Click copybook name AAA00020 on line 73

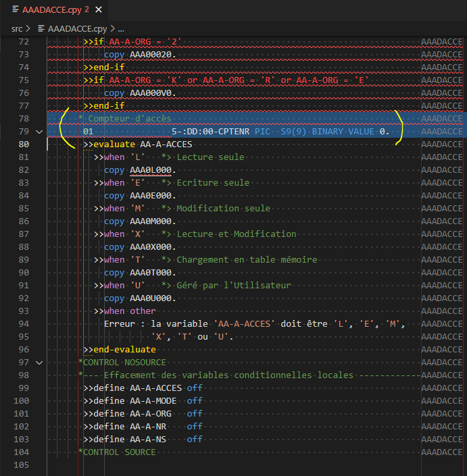[151, 55]
